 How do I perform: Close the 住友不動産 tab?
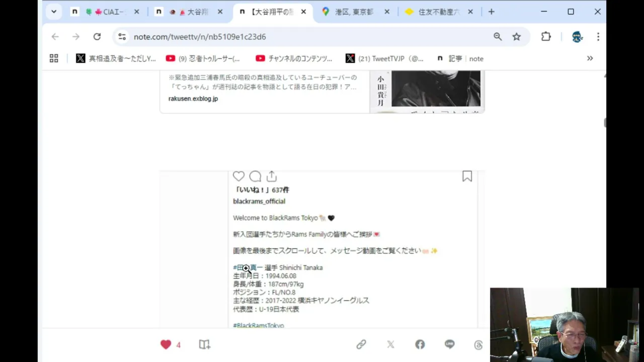coord(470,12)
